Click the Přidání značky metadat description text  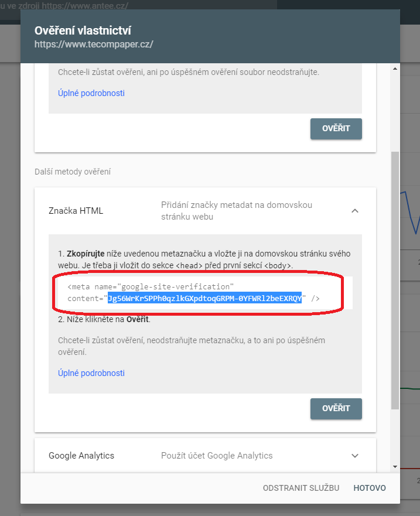pos(237,211)
